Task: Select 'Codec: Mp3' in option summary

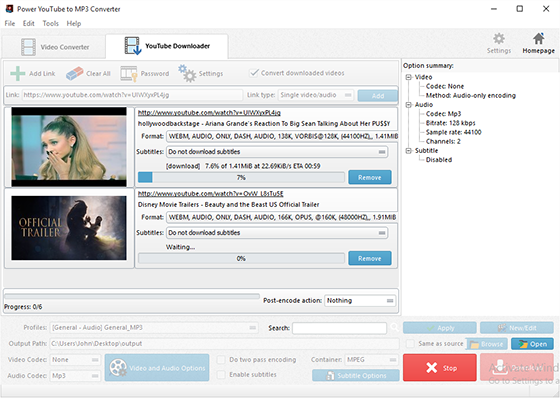Action: [443, 114]
